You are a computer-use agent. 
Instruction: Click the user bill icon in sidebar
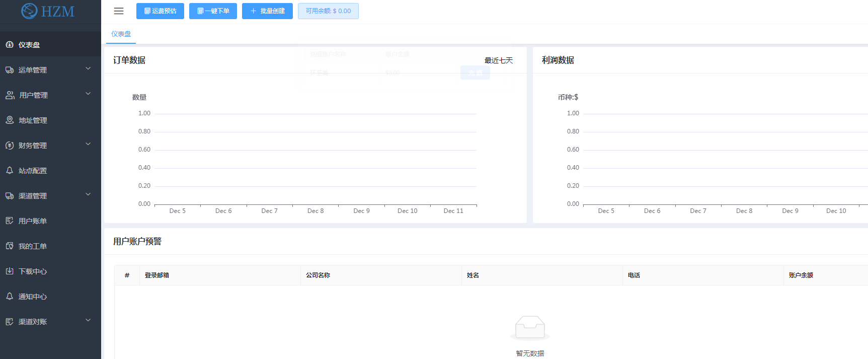[x=10, y=221]
